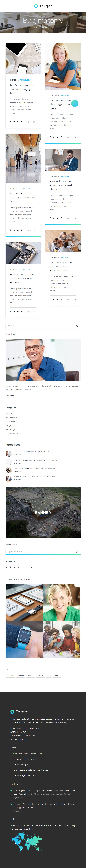Submit newsletter with the arrow icon

76,552
